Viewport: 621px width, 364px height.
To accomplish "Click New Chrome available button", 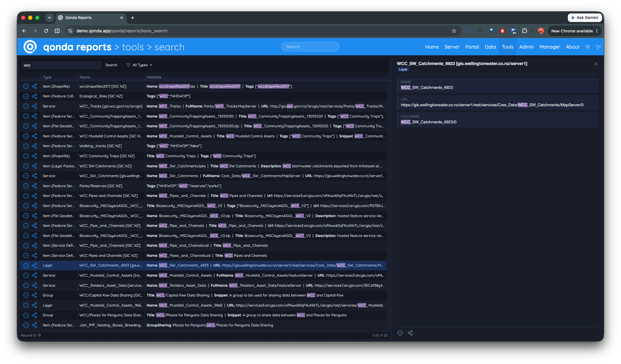I will tap(575, 31).
